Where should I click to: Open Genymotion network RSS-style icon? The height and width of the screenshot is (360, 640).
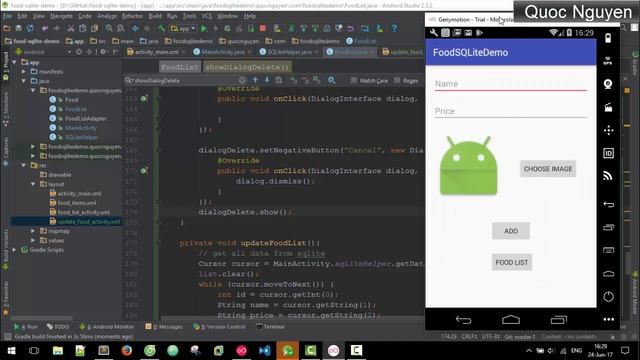click(x=608, y=176)
